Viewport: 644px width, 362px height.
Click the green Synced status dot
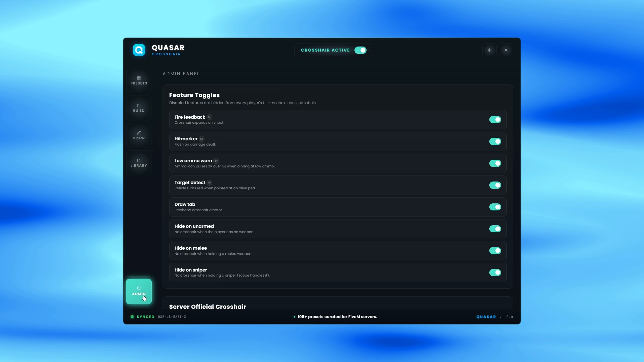132,317
